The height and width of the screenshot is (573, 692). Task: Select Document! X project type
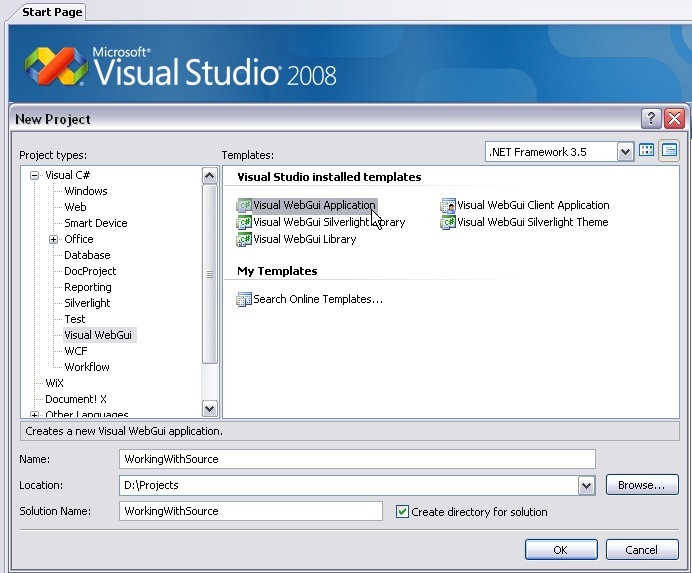75,399
